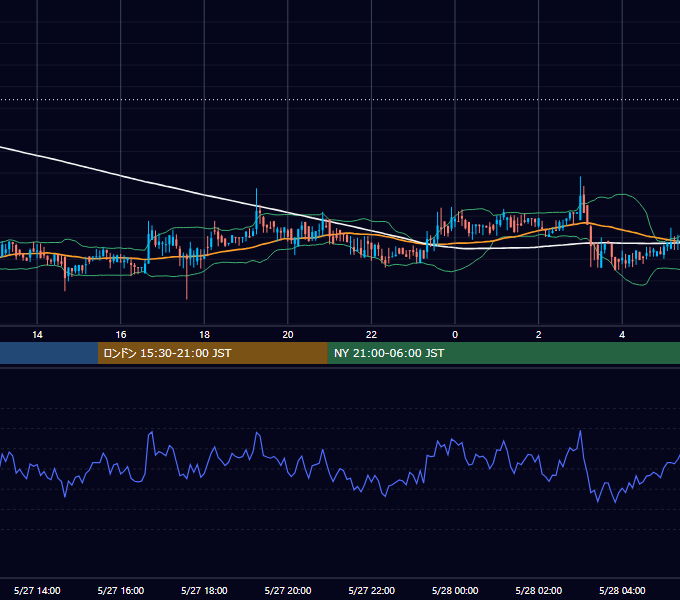Click the 22 hour axis label
Viewport: 680px width, 600px height.
tap(371, 335)
